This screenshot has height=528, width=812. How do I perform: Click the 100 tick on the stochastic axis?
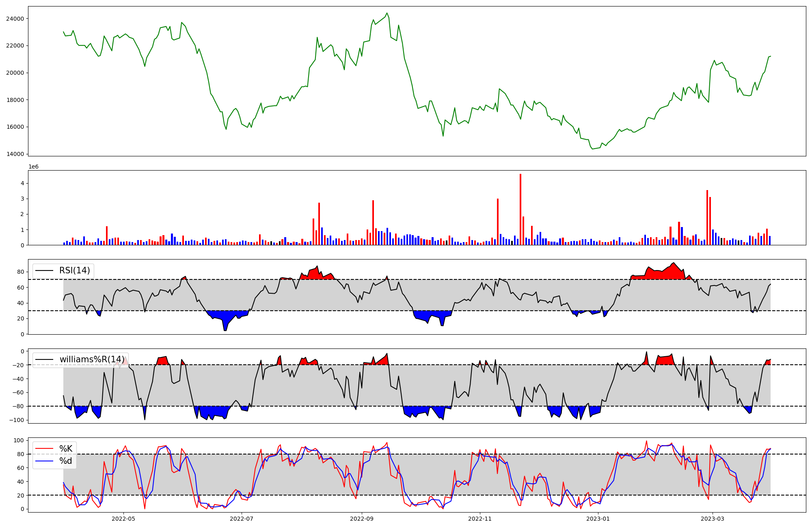coord(19,440)
